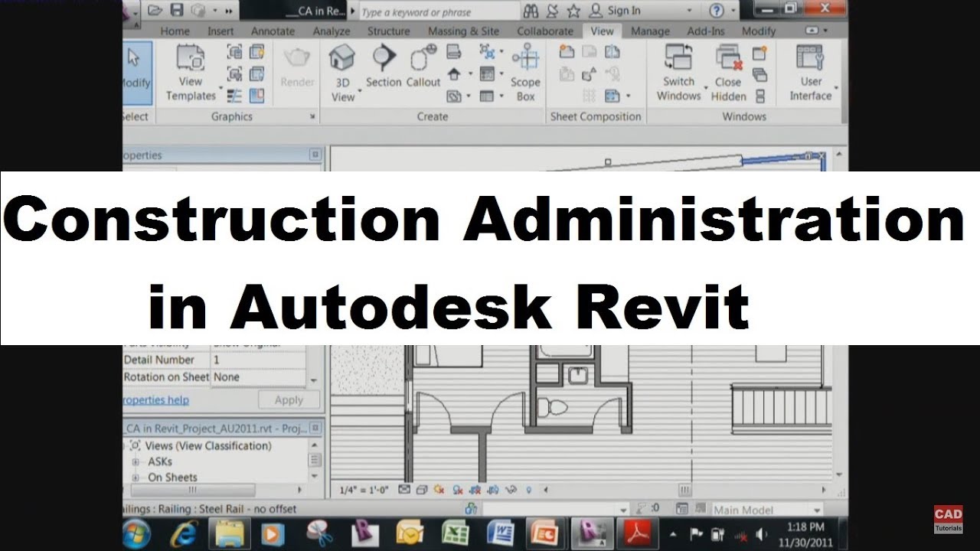Open the Manage ribbon tab
The width and height of the screenshot is (980, 551).
point(650,31)
